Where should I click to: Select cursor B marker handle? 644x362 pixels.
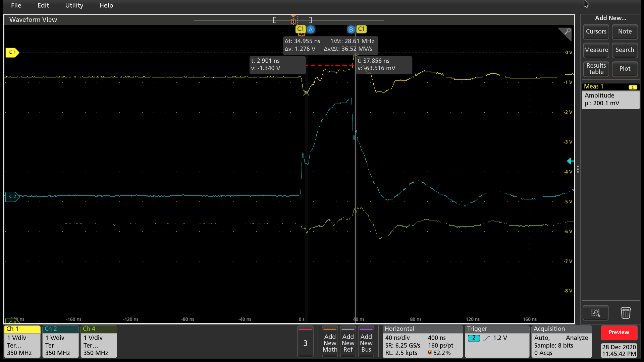351,29
